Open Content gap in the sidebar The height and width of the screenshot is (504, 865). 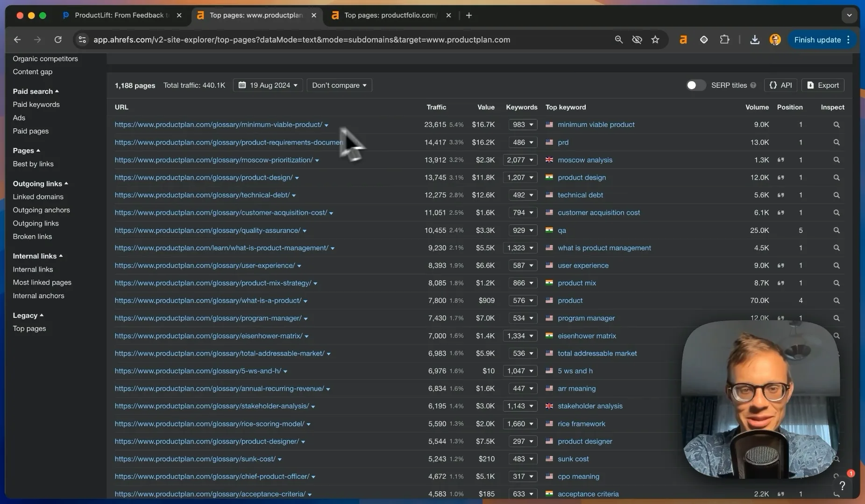(x=33, y=72)
